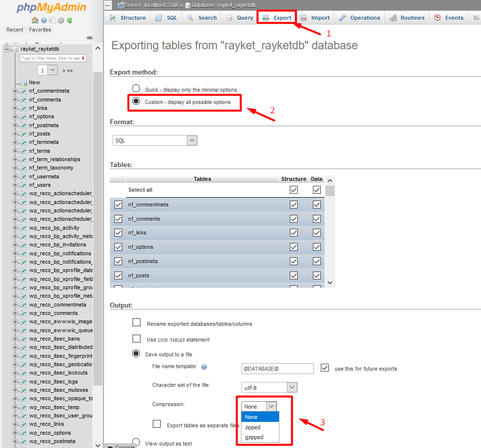Image resolution: width=481 pixels, height=448 pixels.
Task: Enable Rename exported databases/tables/columns checkbox
Action: point(137,323)
